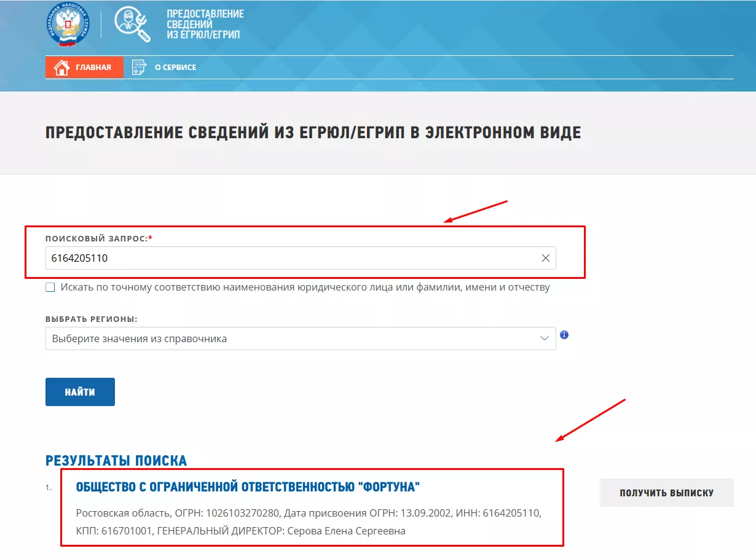This screenshot has width=756, height=559.
Task: Click ПОЛУЧИТЬ ВЫПИСКУ to request an extract
Action: (666, 492)
